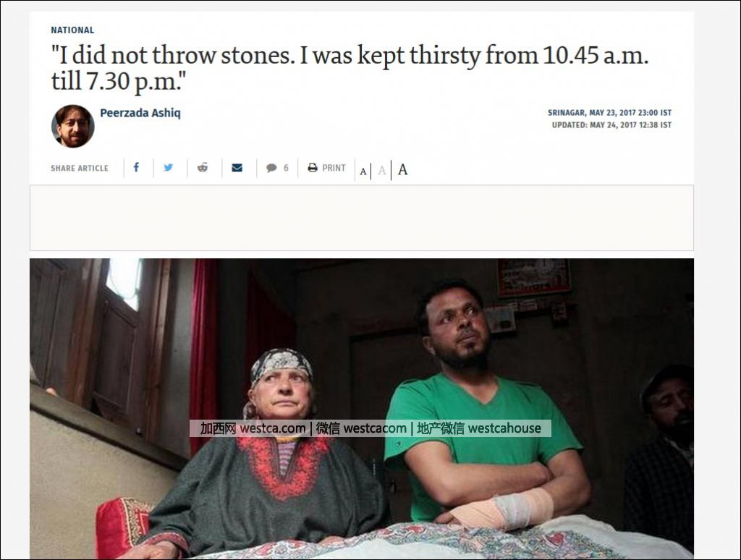Click the printer icon
The height and width of the screenshot is (560, 741).
(x=313, y=168)
